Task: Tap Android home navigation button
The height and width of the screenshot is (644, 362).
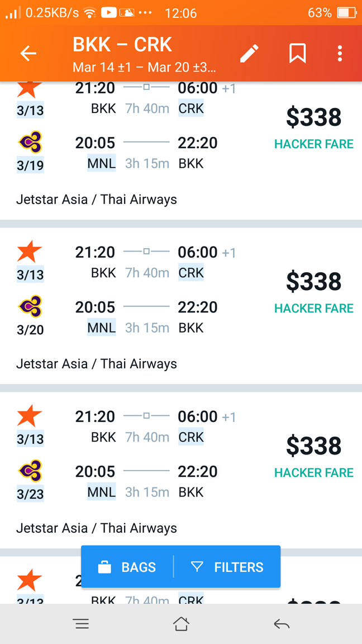Action: tap(181, 624)
